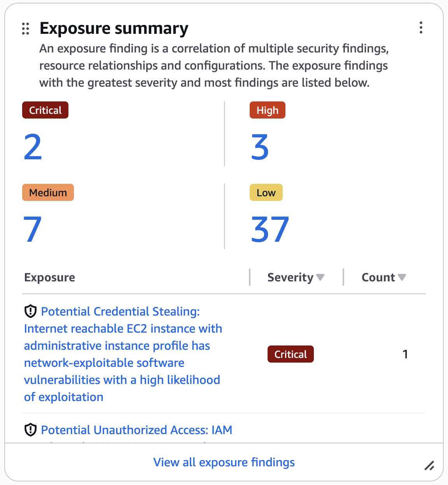Click the drag handle beside Exposure summary
Screen dimensions: 448x485
click(x=26, y=29)
